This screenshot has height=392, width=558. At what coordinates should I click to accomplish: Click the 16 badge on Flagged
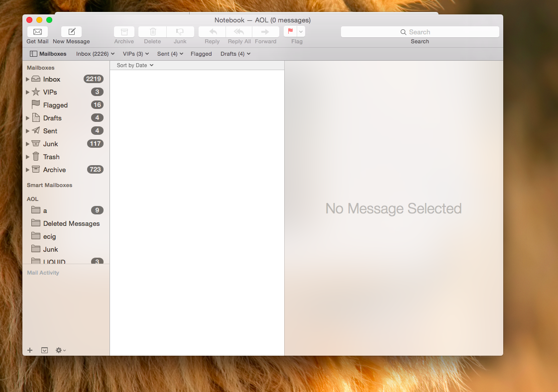click(x=97, y=105)
